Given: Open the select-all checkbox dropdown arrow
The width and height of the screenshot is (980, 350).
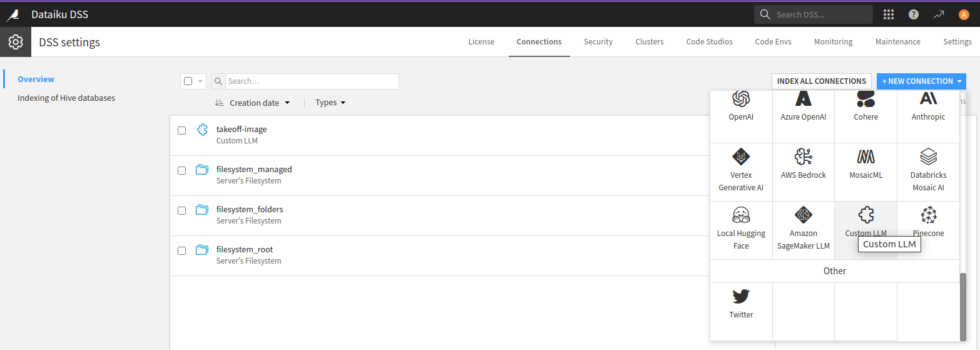Looking at the screenshot, I should pos(200,81).
